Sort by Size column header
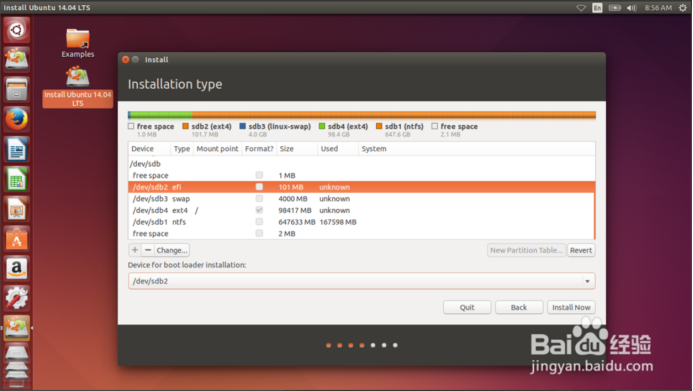 tap(297, 149)
